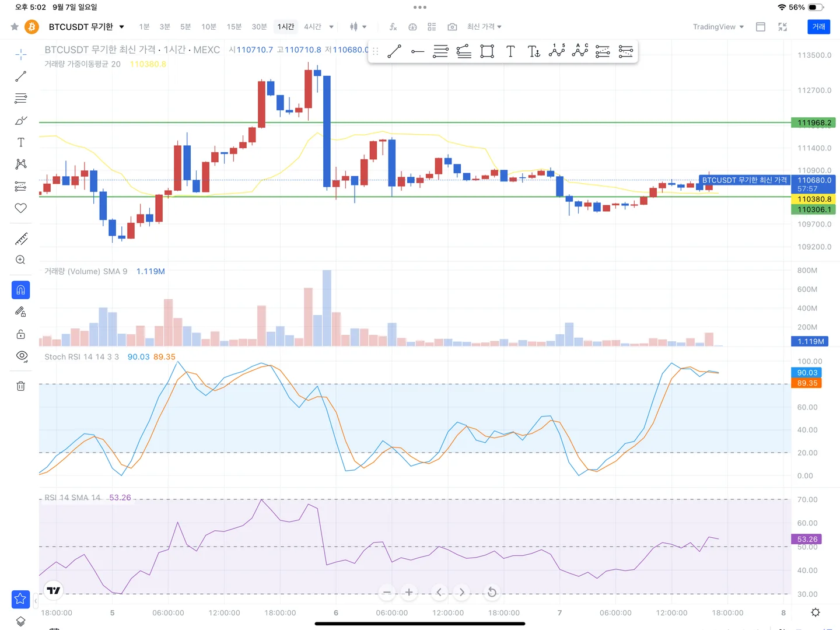Click the chart reset circular arrow button
This screenshot has width=840, height=630.
coord(492,592)
